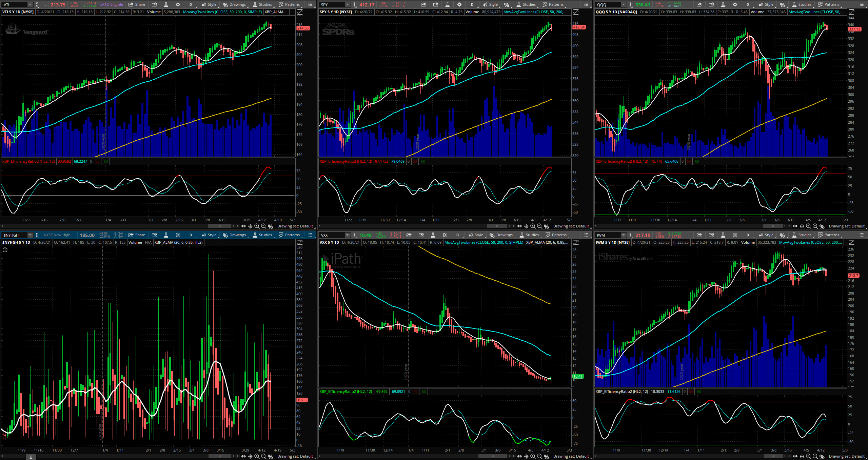Open the flask quick-study icon in SPY toolbar
Screen dimensions: 868x460
tap(448, 4)
